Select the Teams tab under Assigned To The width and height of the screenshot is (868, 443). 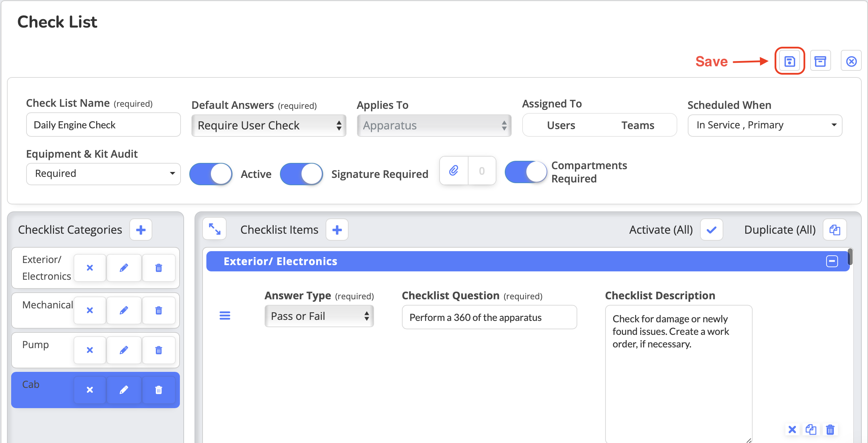pos(638,125)
